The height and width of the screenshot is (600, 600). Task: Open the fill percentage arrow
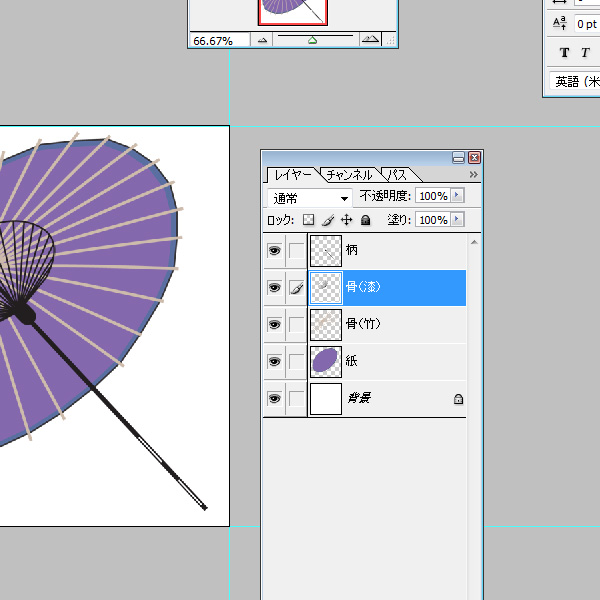458,220
